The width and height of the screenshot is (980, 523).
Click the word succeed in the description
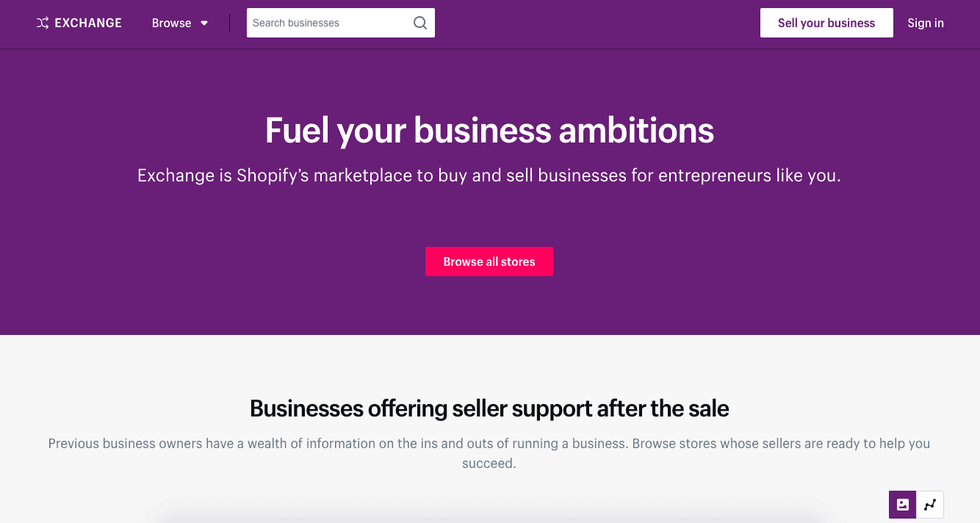(488, 464)
